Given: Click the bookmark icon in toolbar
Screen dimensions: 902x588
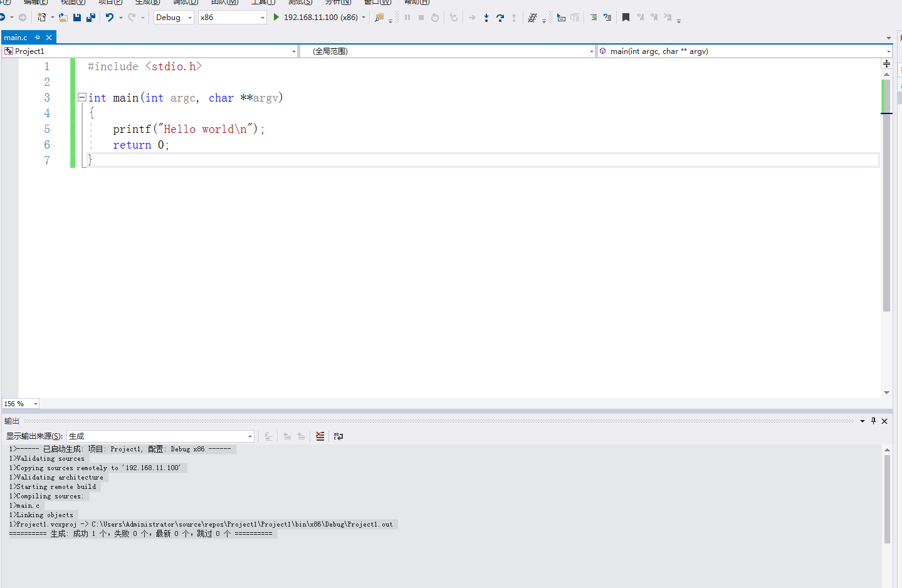Looking at the screenshot, I should point(626,18).
